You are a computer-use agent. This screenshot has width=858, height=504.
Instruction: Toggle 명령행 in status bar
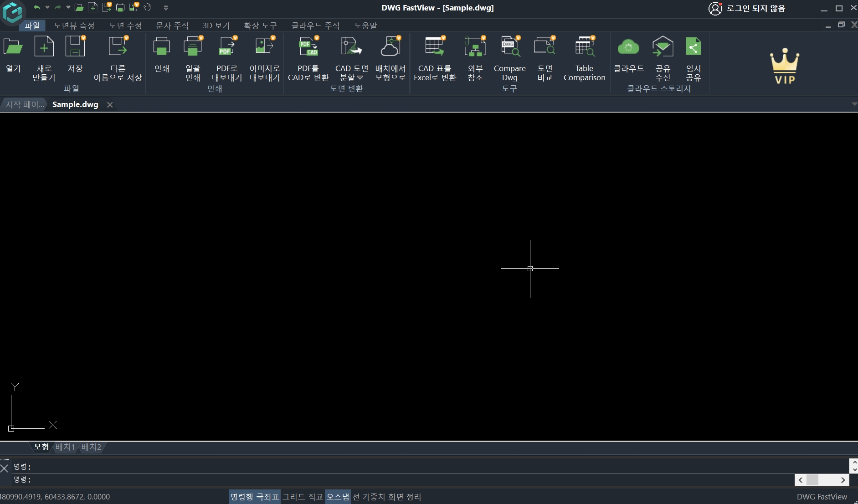pos(241,497)
